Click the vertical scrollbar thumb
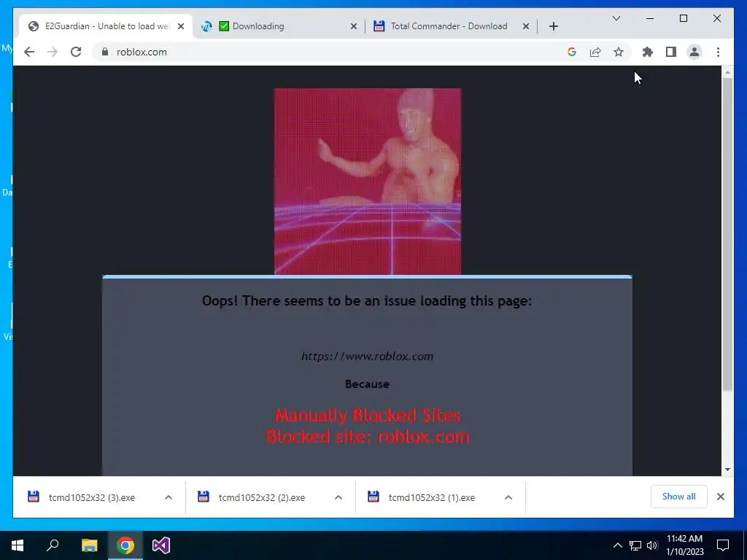 [x=727, y=234]
